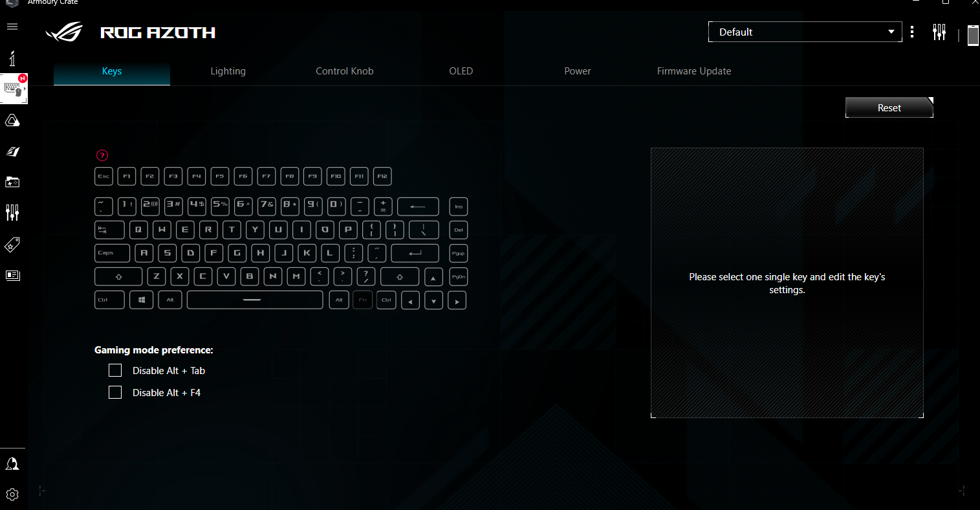Open the price tag deals icon

tap(12, 245)
